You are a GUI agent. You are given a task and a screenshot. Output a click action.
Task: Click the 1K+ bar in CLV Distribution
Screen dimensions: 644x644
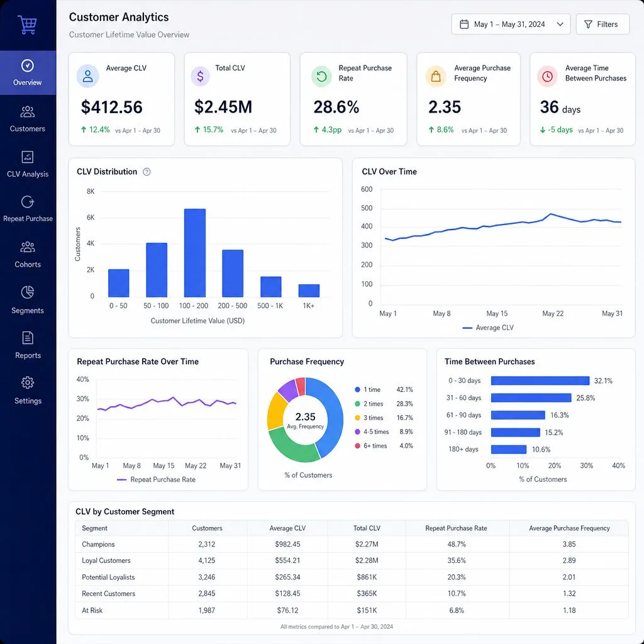(x=309, y=291)
